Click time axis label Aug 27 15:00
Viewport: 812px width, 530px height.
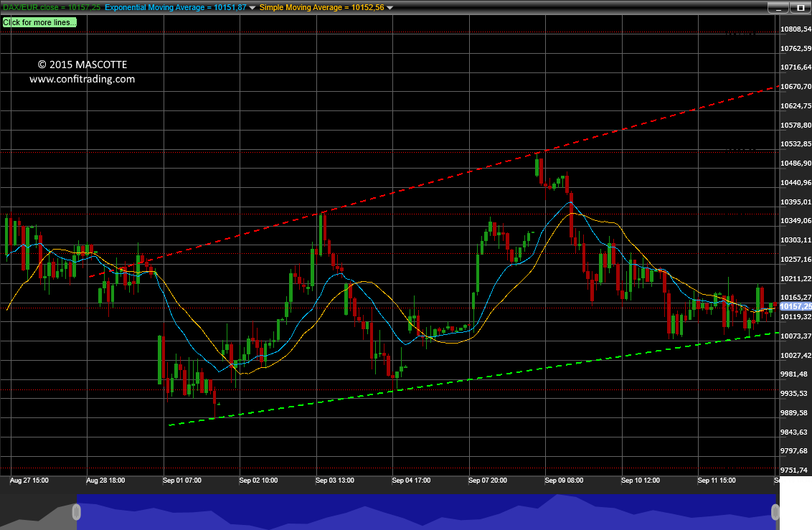pyautogui.click(x=29, y=481)
